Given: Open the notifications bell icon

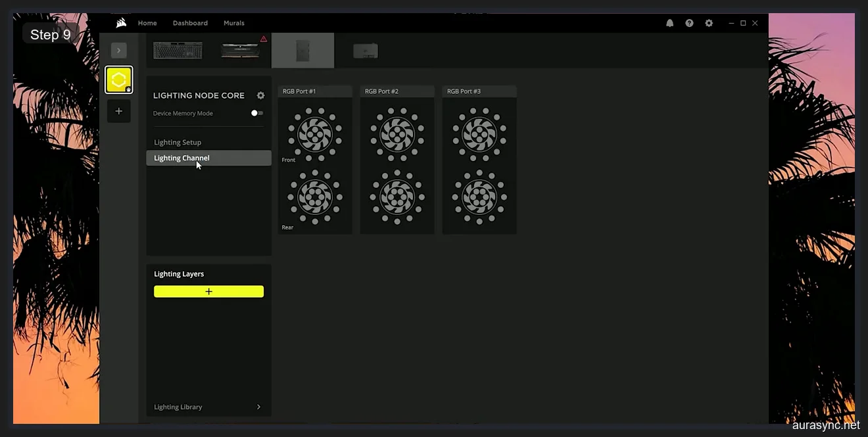Looking at the screenshot, I should (x=669, y=23).
